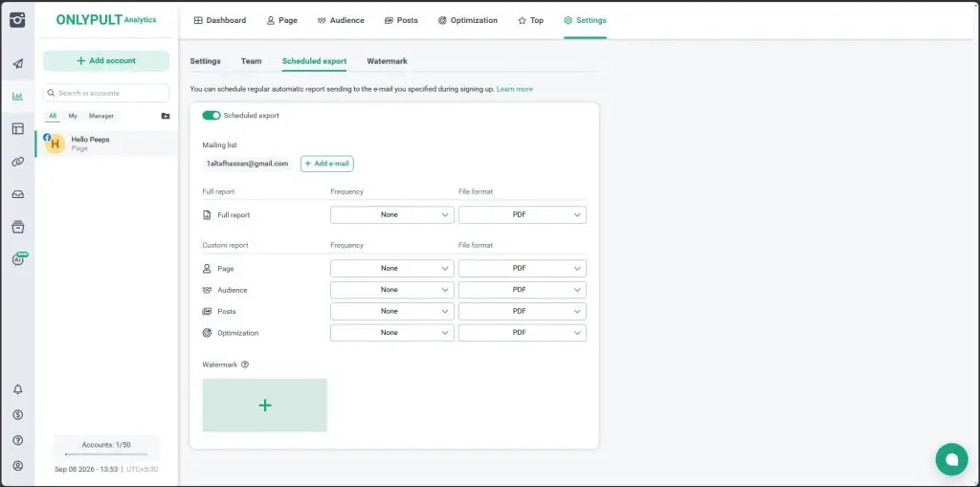The height and width of the screenshot is (487, 980).
Task: Select the Hello Peeps account row
Action: [x=106, y=144]
